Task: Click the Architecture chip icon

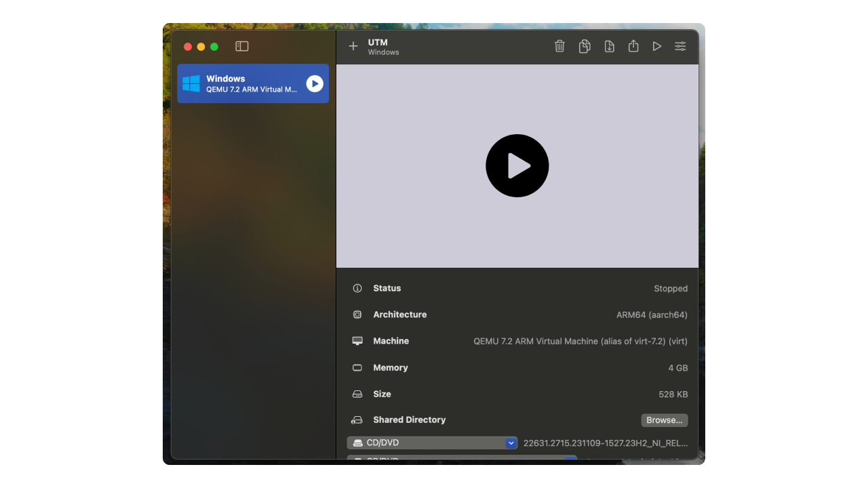Action: pyautogui.click(x=357, y=314)
